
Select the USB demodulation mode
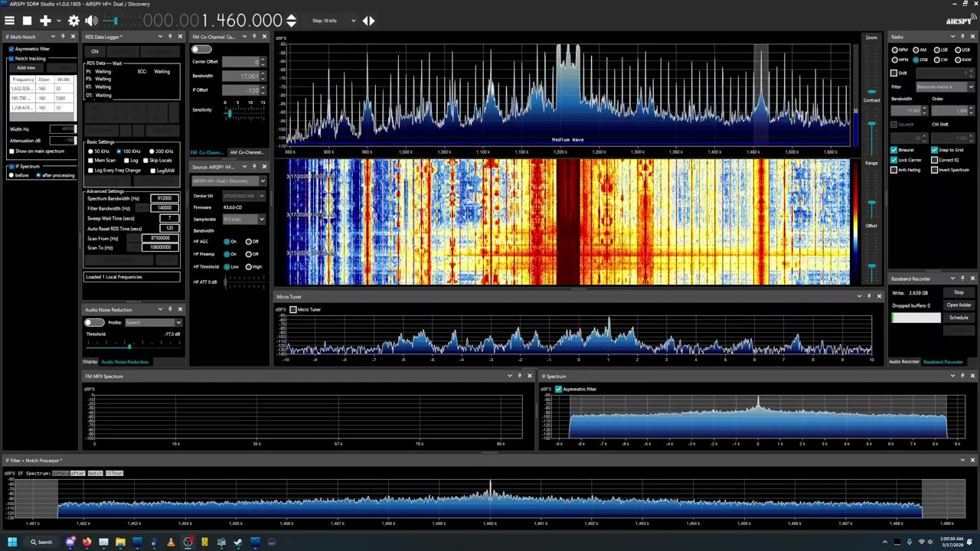956,50
